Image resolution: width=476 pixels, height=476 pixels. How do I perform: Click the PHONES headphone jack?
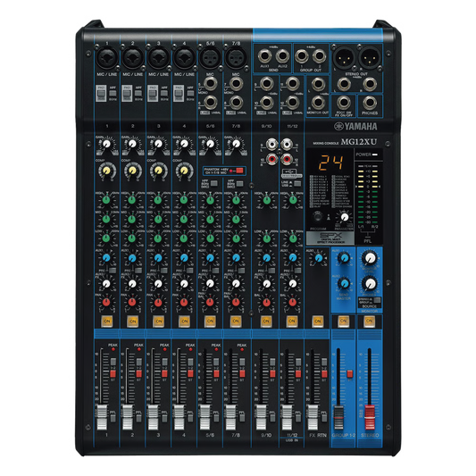tap(370, 103)
